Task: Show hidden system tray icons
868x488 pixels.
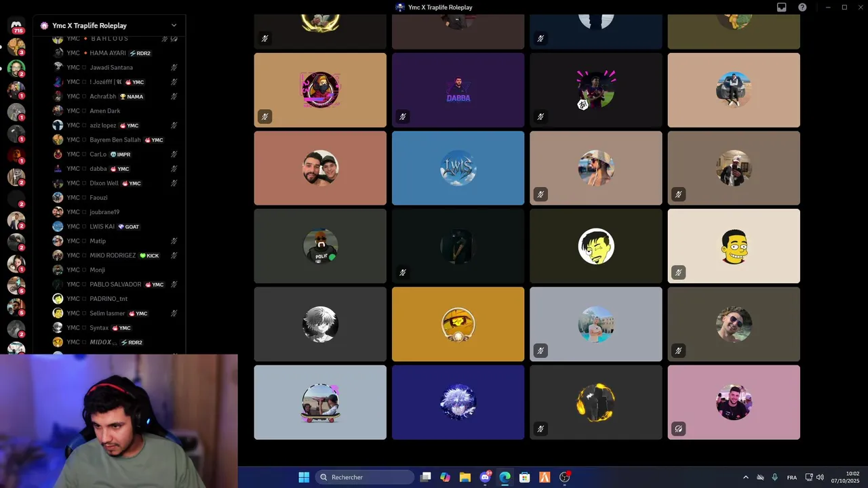Action: [x=745, y=477]
